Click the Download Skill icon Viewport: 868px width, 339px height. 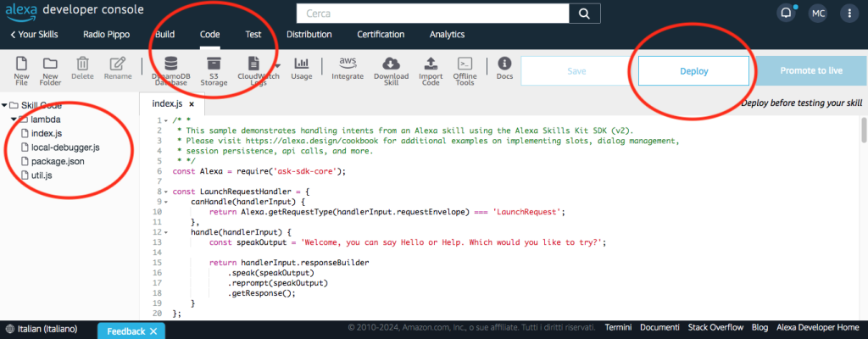391,64
